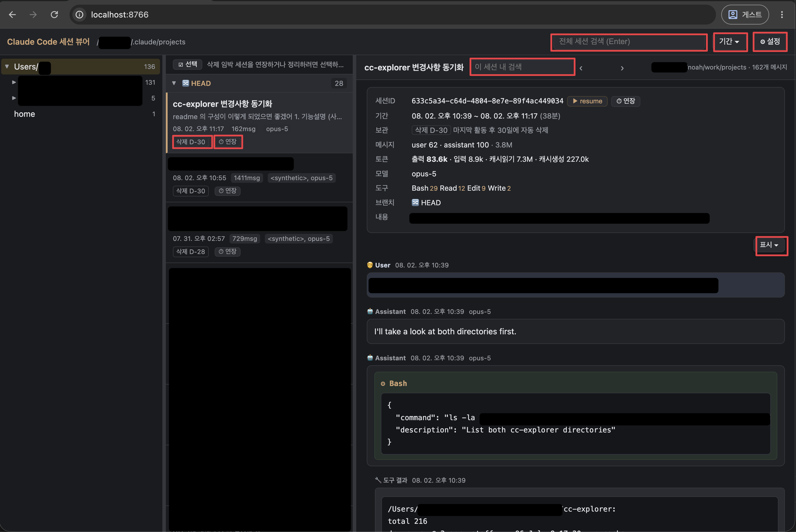The height and width of the screenshot is (532, 796).
Task: Click the HEAD branch icon in session list
Action: tap(186, 83)
